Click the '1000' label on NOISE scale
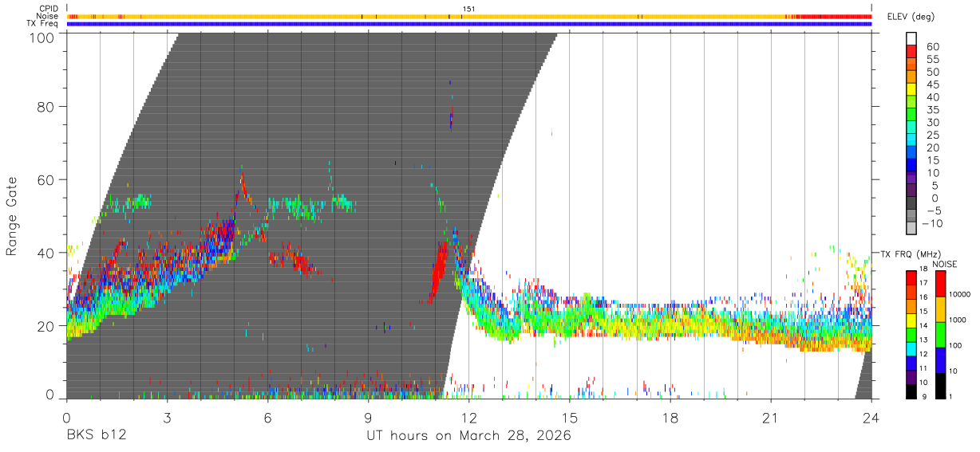The image size is (980, 452). click(x=959, y=320)
